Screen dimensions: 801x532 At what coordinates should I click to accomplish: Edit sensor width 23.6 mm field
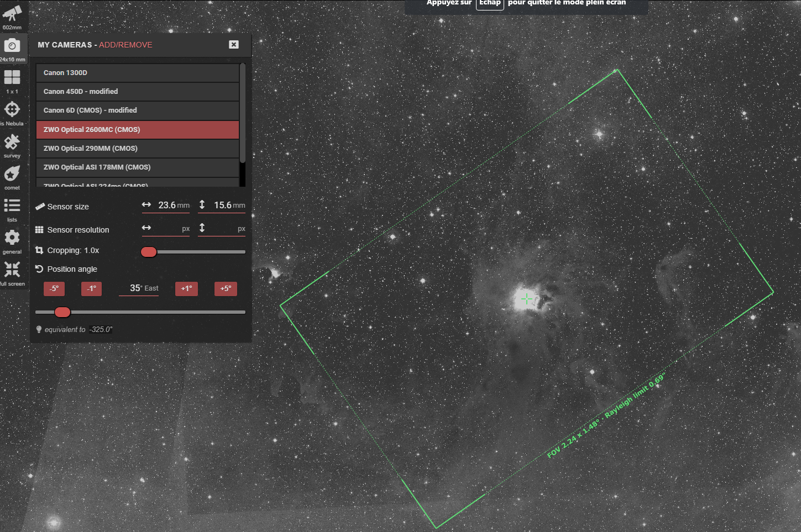[166, 206]
